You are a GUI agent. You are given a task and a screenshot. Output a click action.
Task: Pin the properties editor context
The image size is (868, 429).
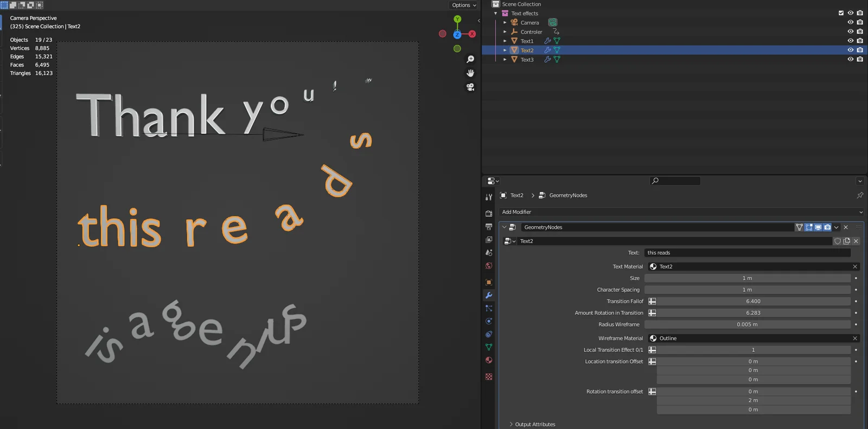[x=860, y=195]
